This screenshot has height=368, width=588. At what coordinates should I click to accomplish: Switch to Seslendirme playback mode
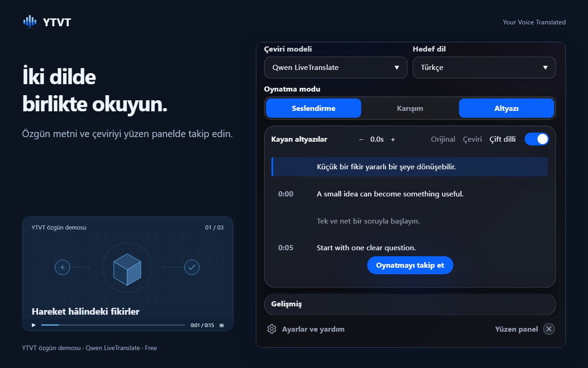pyautogui.click(x=314, y=109)
